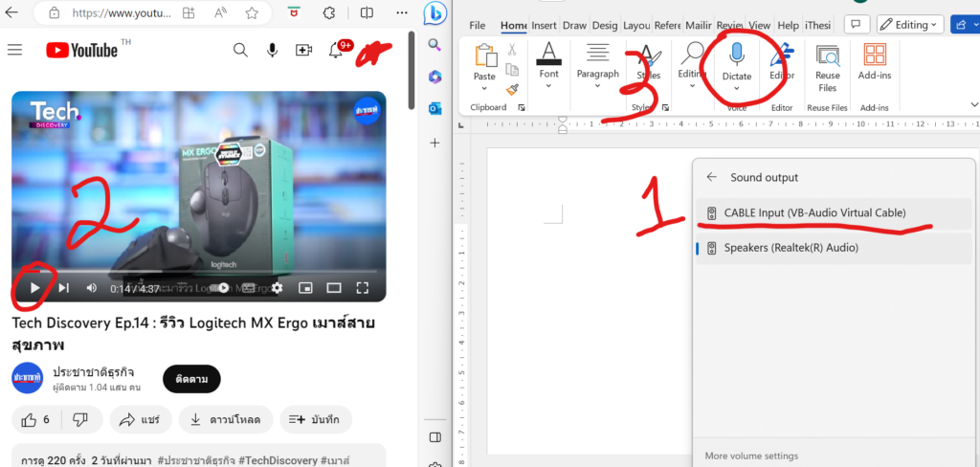Open Edge Settings and more menu
980x467 pixels.
(403, 12)
